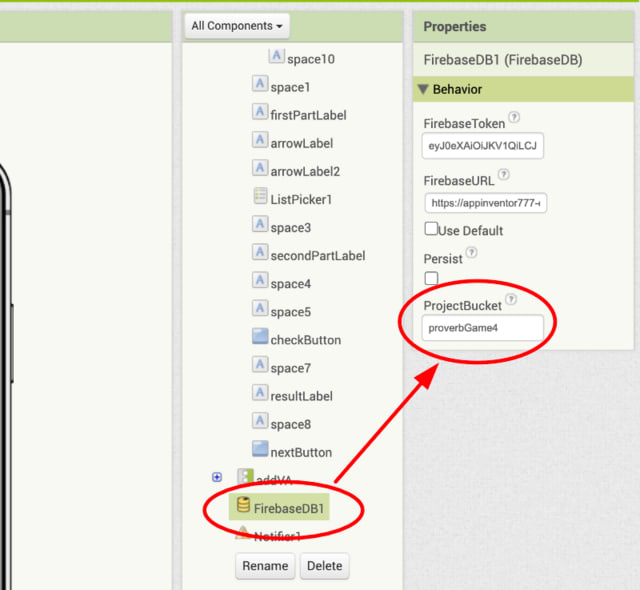Viewport: 640px width, 590px height.
Task: Click the help icon beside Persist
Action: pos(471,253)
